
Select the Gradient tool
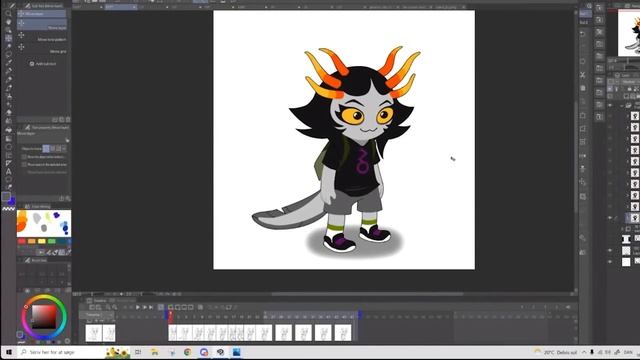tap(8, 138)
